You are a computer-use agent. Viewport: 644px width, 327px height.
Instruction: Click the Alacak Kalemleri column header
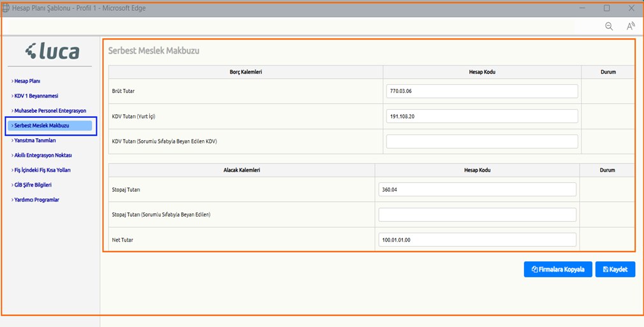pyautogui.click(x=242, y=170)
